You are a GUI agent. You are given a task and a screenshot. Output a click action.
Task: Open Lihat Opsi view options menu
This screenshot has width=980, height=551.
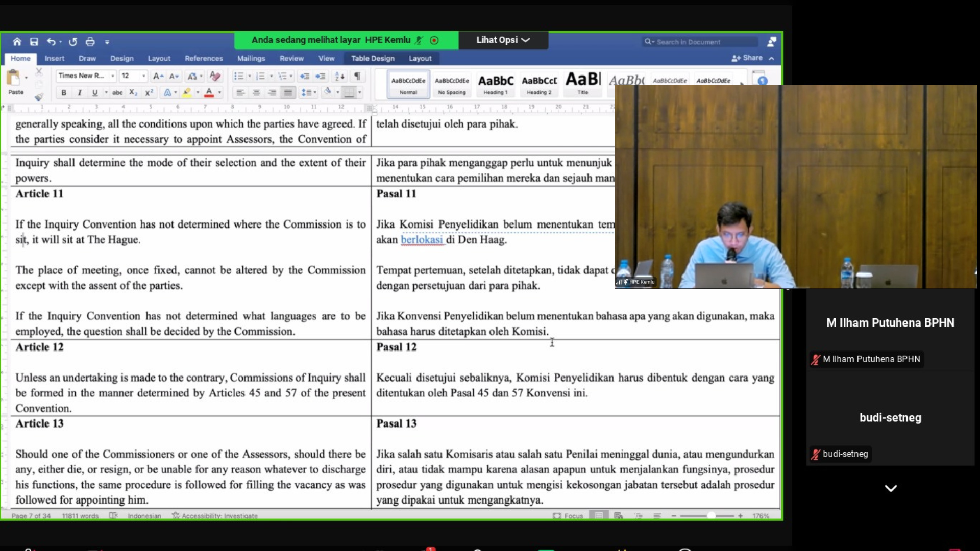(503, 40)
